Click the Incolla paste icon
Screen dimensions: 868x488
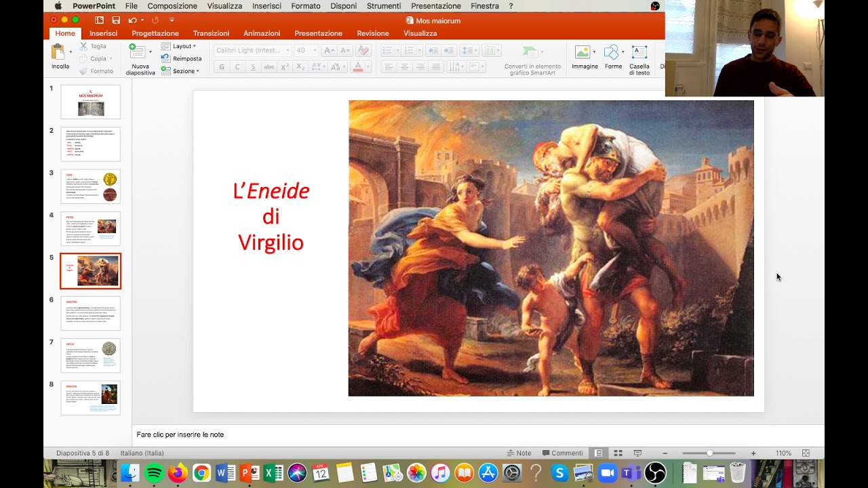[x=58, y=52]
